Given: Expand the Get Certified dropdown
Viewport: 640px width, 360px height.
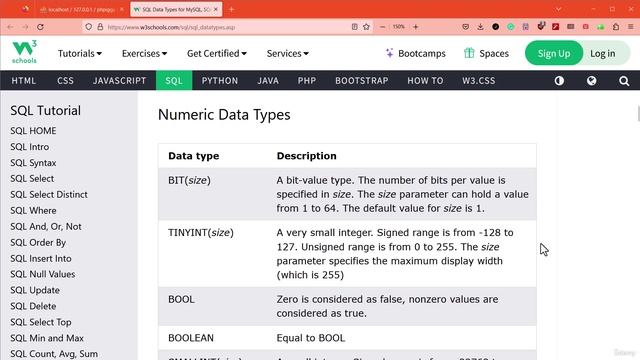Looking at the screenshot, I should click(217, 53).
